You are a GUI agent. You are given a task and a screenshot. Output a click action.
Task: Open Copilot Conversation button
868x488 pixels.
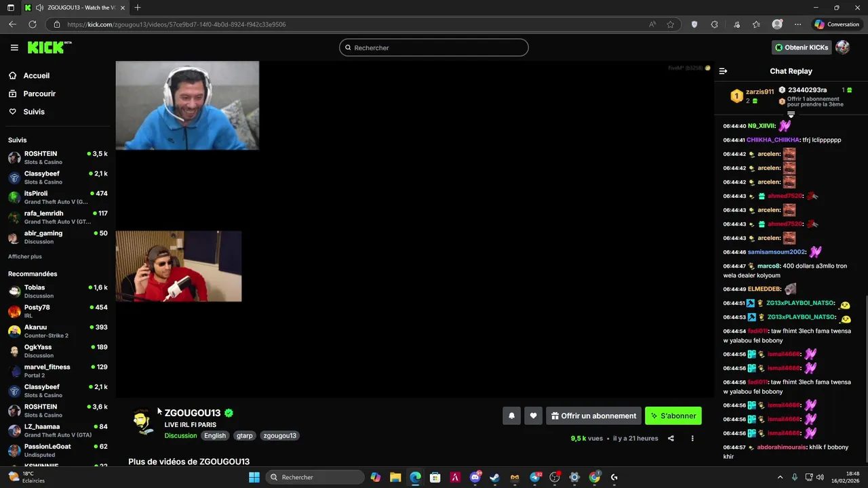[837, 24]
